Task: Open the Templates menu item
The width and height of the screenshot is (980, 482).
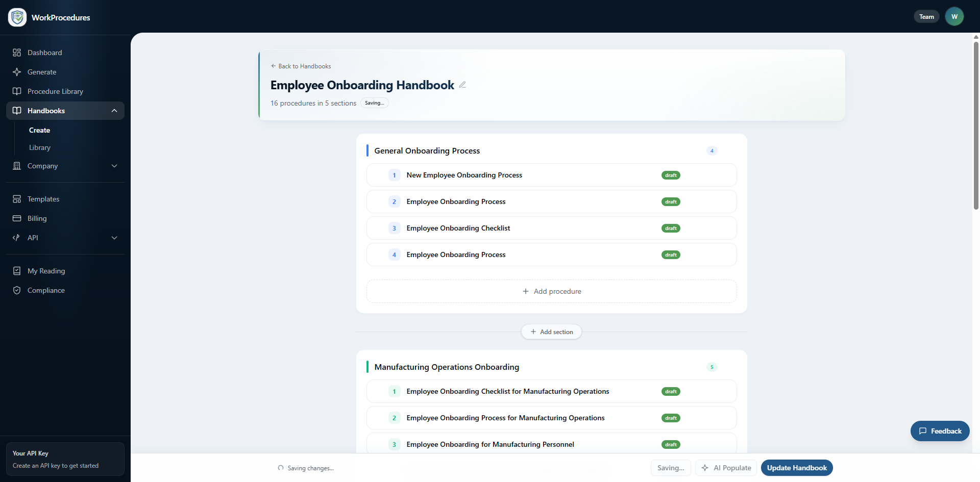Action: [65, 199]
